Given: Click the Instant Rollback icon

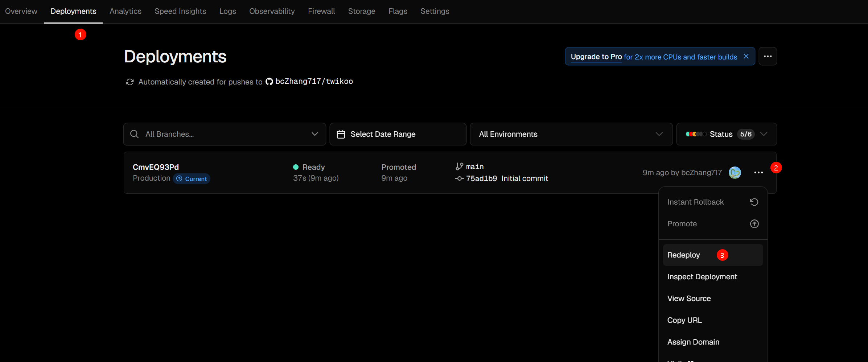Looking at the screenshot, I should coord(754,202).
